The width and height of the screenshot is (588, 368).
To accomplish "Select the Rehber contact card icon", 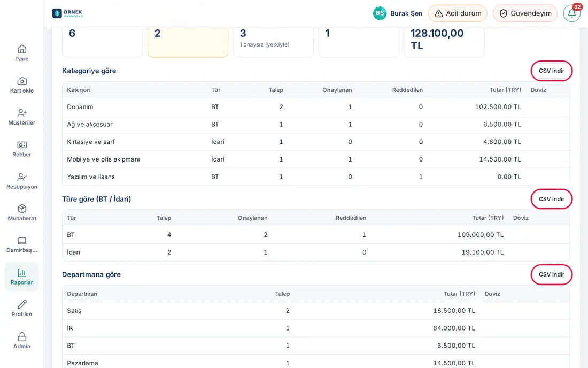I will (22, 145).
